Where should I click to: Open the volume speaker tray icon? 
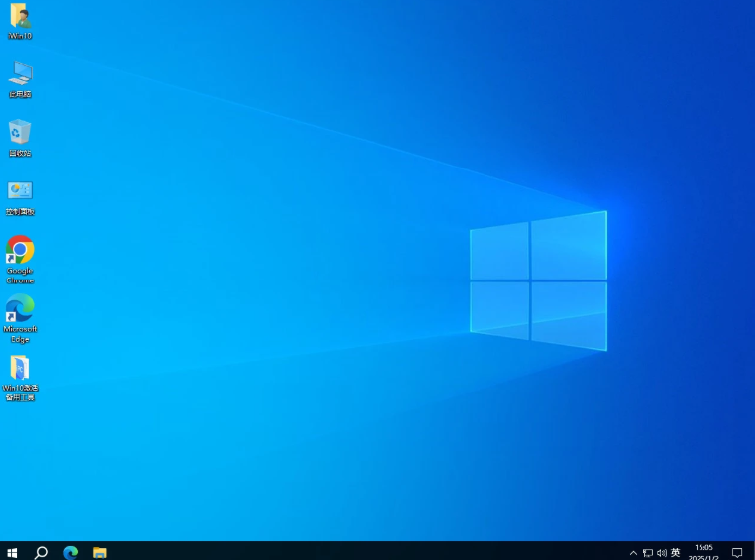coord(662,553)
